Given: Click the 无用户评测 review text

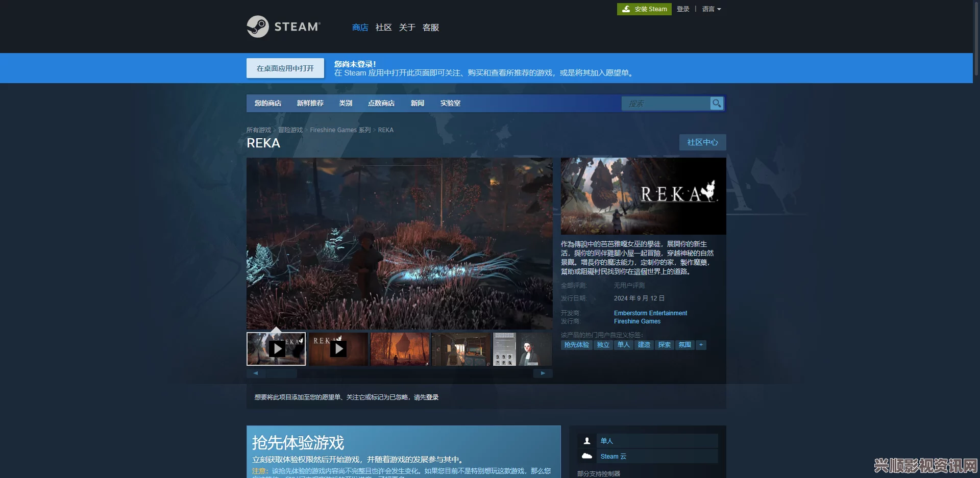Looking at the screenshot, I should (629, 286).
